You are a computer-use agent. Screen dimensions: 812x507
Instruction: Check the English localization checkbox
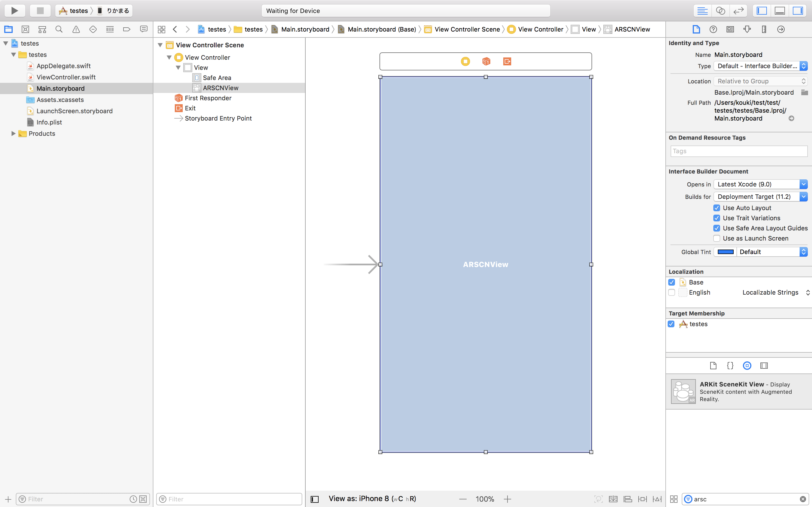(671, 292)
